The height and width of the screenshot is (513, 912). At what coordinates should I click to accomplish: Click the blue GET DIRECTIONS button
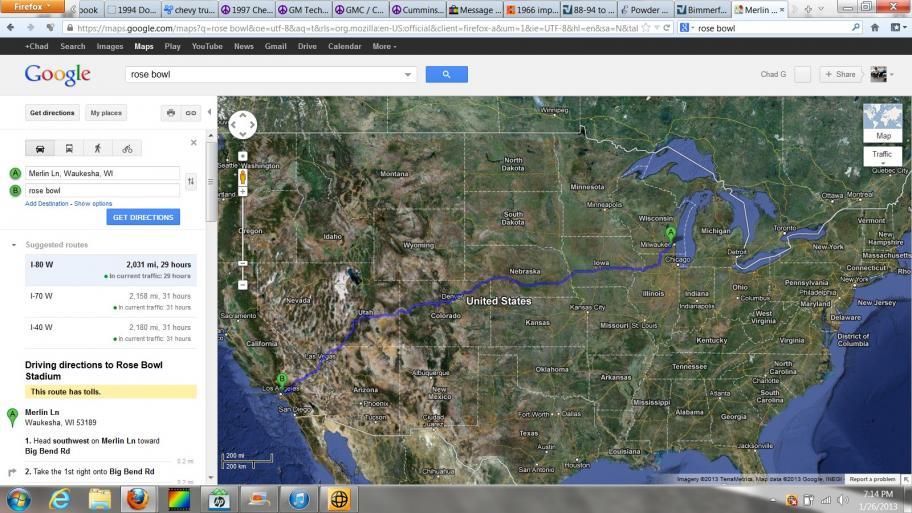coord(143,217)
